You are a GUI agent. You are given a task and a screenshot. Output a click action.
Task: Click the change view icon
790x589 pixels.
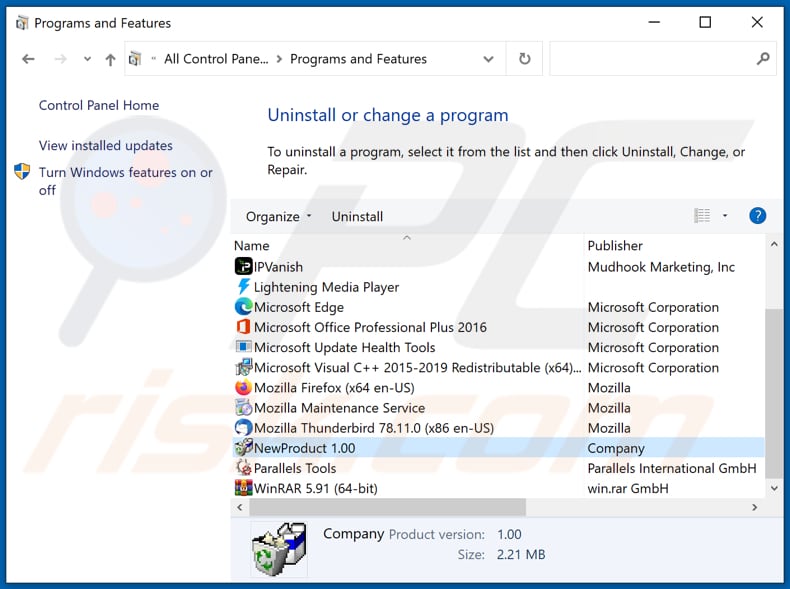pyautogui.click(x=702, y=216)
